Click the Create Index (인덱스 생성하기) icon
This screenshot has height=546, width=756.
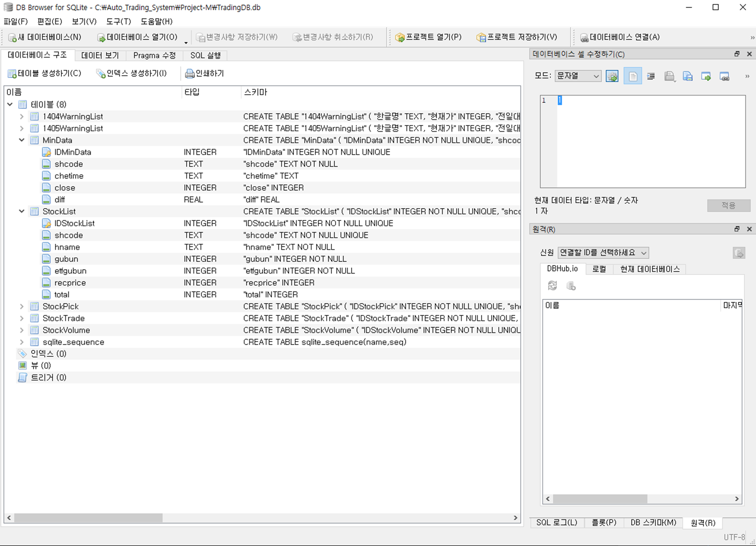click(101, 74)
